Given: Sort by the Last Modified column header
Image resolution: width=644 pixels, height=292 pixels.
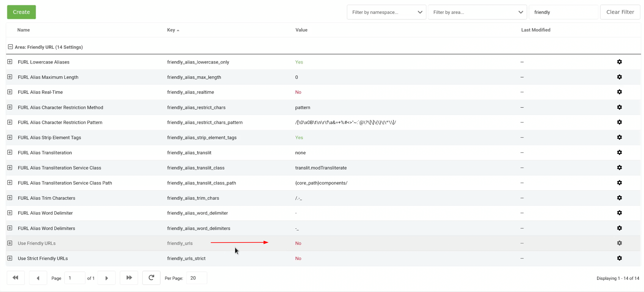Looking at the screenshot, I should point(536,30).
